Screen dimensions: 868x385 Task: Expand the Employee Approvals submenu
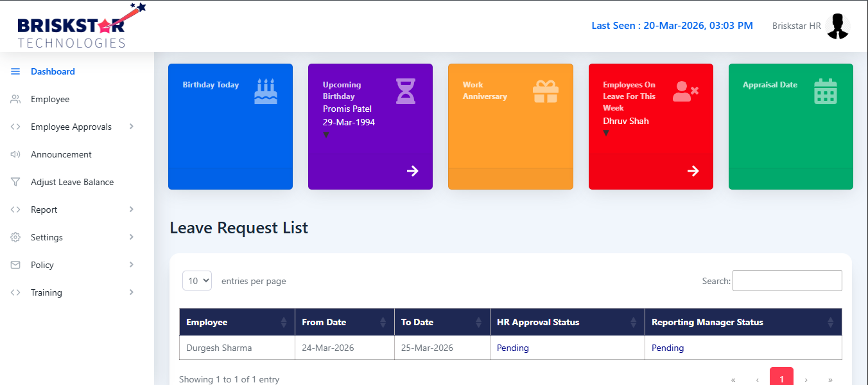(131, 127)
